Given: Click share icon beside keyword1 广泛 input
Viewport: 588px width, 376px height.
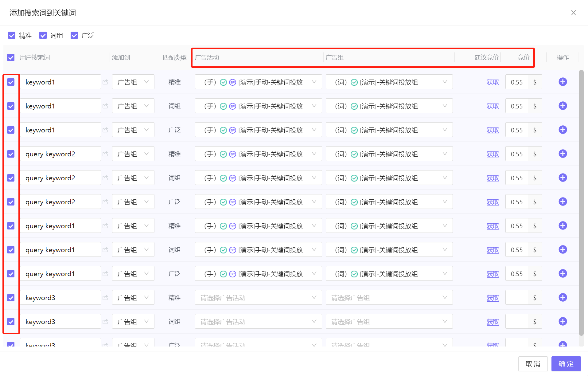Looking at the screenshot, I should point(105,130).
